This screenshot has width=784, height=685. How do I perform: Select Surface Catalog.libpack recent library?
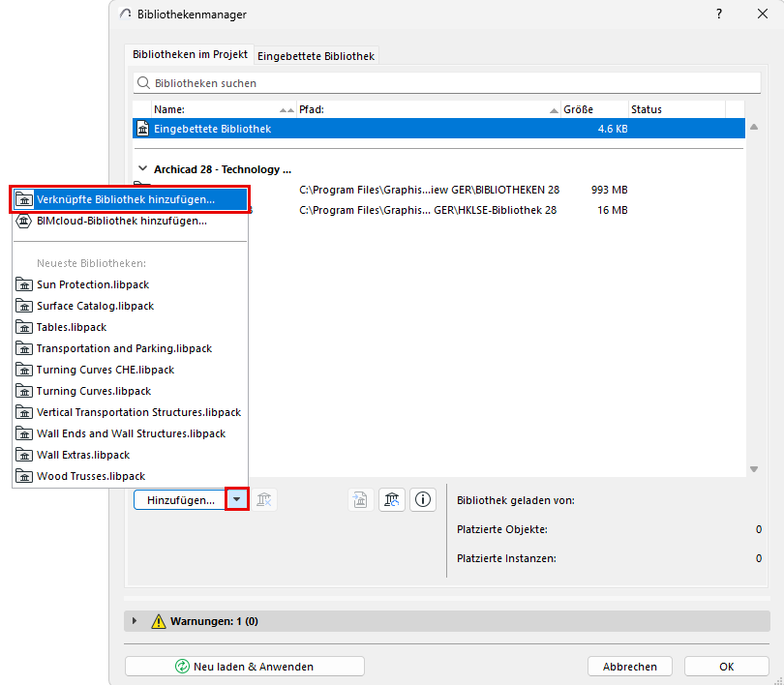130,306
